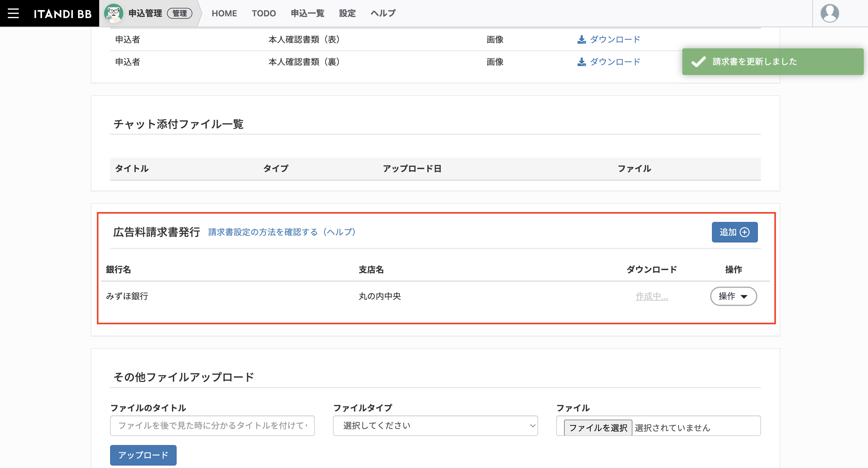The image size is (868, 468).
Task: Select the 丸の内中央 branch cell
Action: 380,296
